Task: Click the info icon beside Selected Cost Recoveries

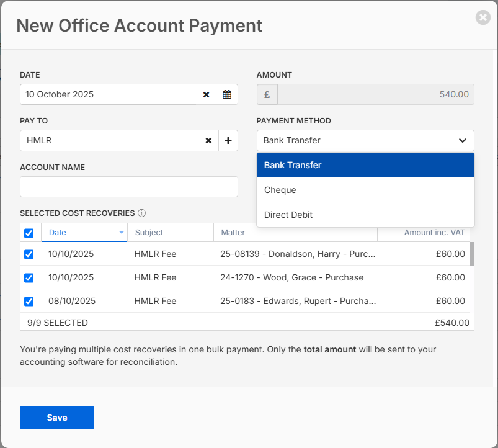Action: point(141,213)
